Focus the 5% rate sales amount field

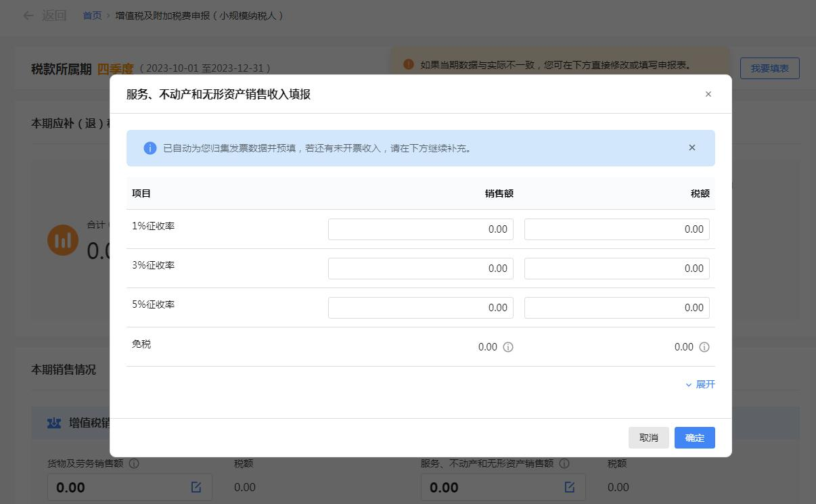tap(420, 308)
